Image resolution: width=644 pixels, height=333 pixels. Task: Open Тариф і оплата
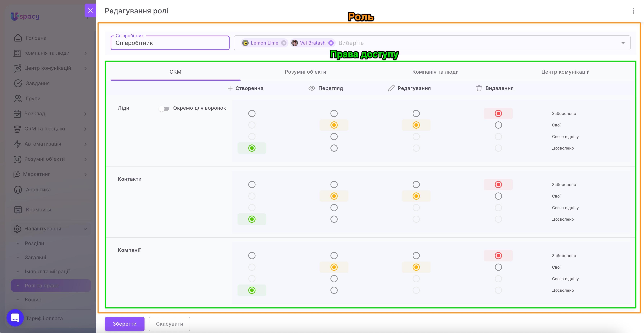[44, 319]
